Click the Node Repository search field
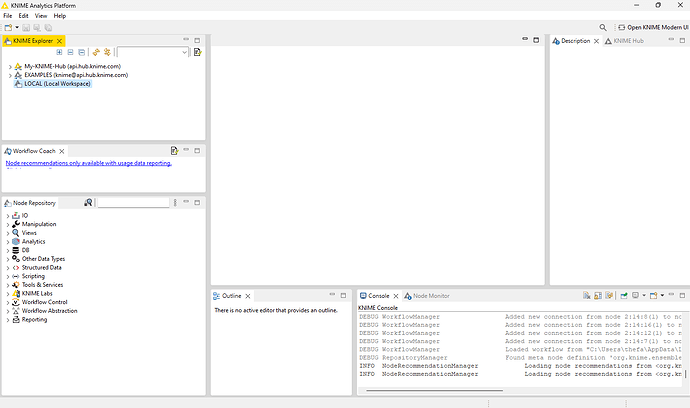The height and width of the screenshot is (408, 690). point(132,203)
